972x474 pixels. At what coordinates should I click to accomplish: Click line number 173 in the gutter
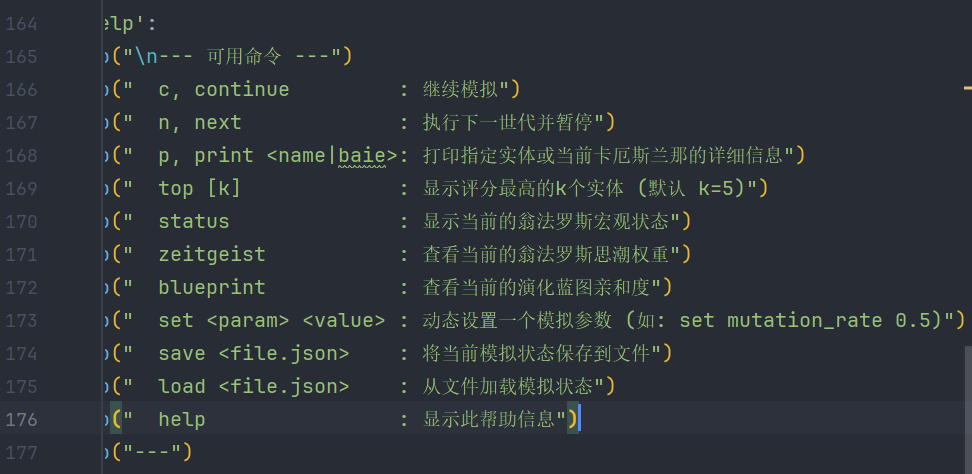[21, 320]
